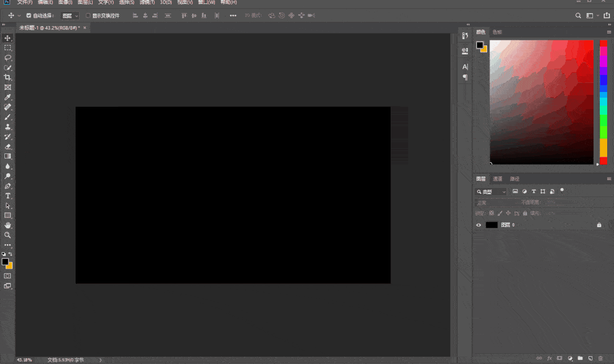The image size is (614, 364).
Task: Select the Lasso tool
Action: [x=8, y=57]
